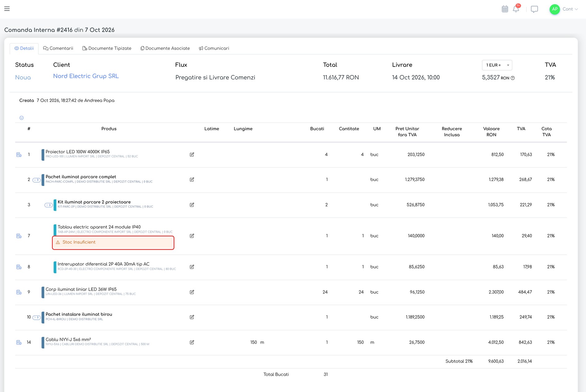This screenshot has height=392, width=586.
Task: Click the Stoc Insuficient warning box
Action: coord(113,242)
